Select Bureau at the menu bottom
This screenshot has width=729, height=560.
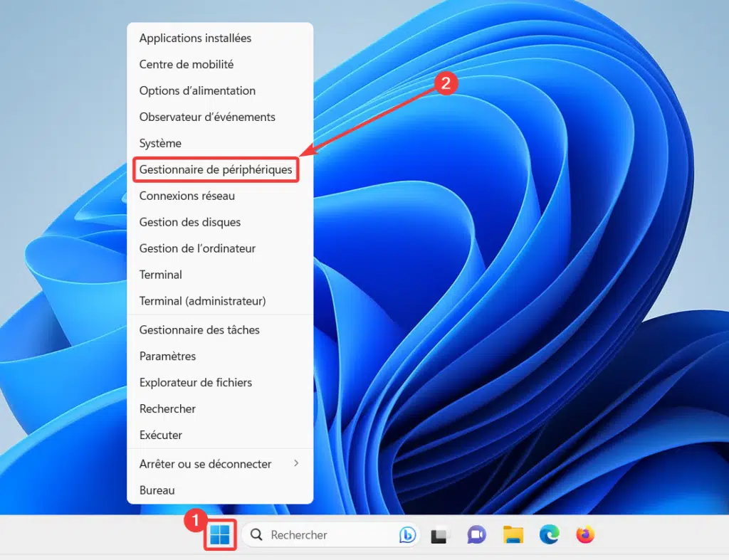click(220, 490)
